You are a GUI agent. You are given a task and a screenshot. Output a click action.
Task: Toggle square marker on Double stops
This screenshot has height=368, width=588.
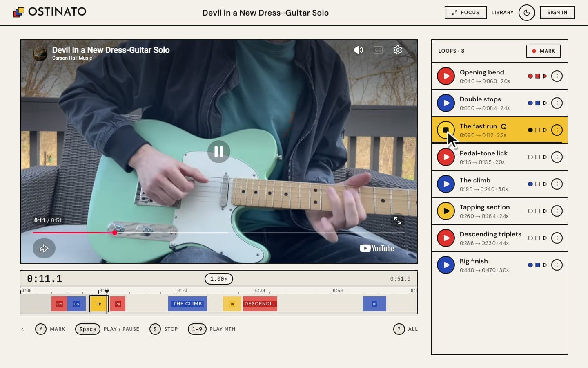tap(538, 103)
